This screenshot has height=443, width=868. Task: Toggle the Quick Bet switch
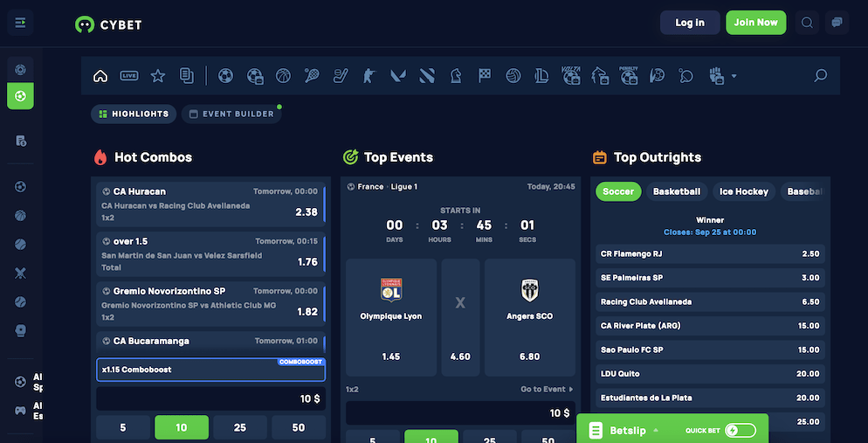741,430
